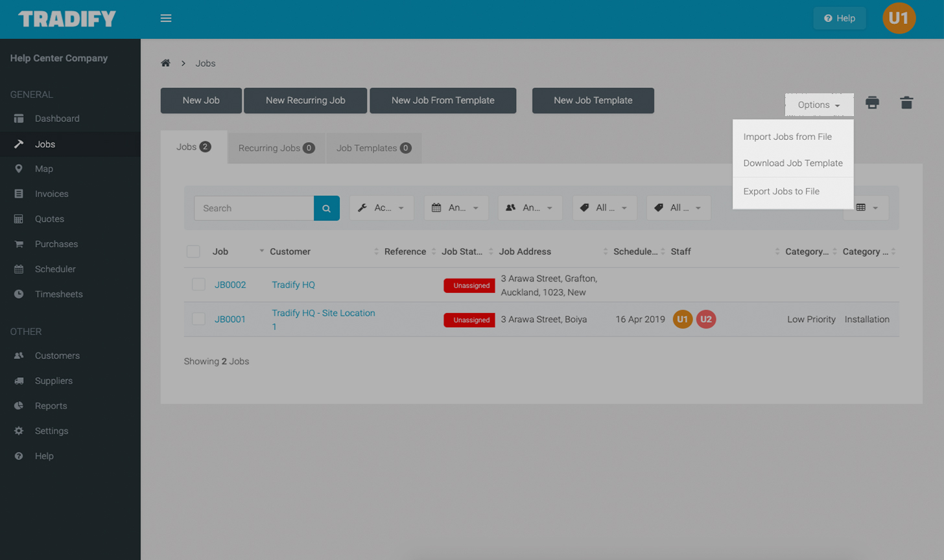This screenshot has width=944, height=560.
Task: Open the calendar date filter dropdown
Action: (x=456, y=208)
